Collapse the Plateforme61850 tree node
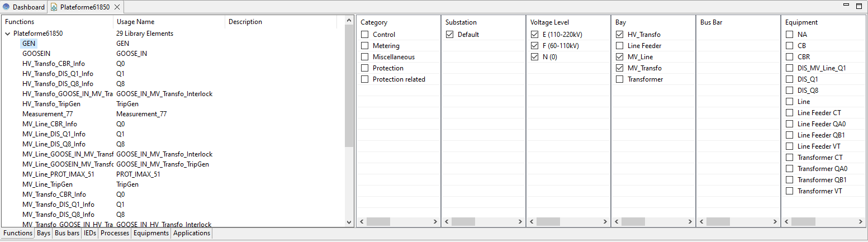The height and width of the screenshot is (242, 868). point(7,34)
